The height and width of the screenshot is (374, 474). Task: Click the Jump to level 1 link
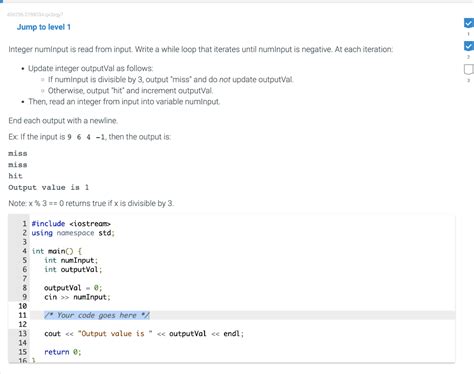coord(44,27)
